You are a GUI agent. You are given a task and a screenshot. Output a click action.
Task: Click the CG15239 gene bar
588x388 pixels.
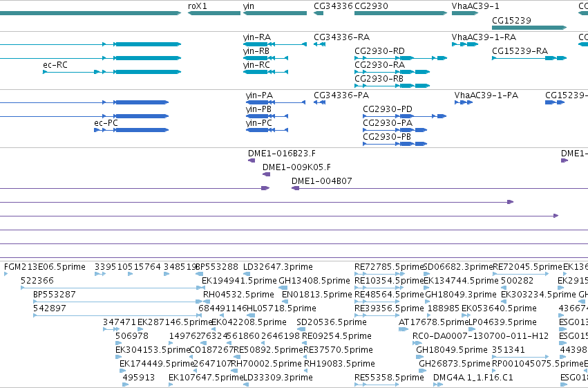529,28
